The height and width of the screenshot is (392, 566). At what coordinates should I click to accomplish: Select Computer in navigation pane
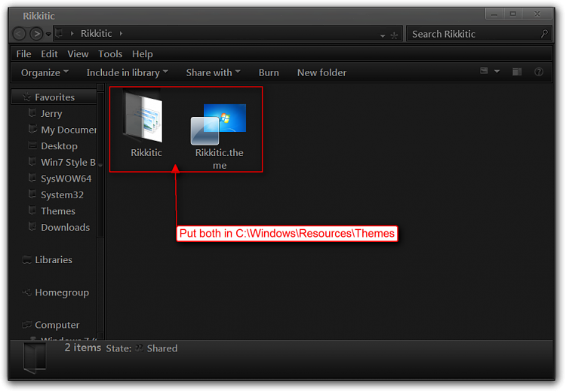pos(57,325)
